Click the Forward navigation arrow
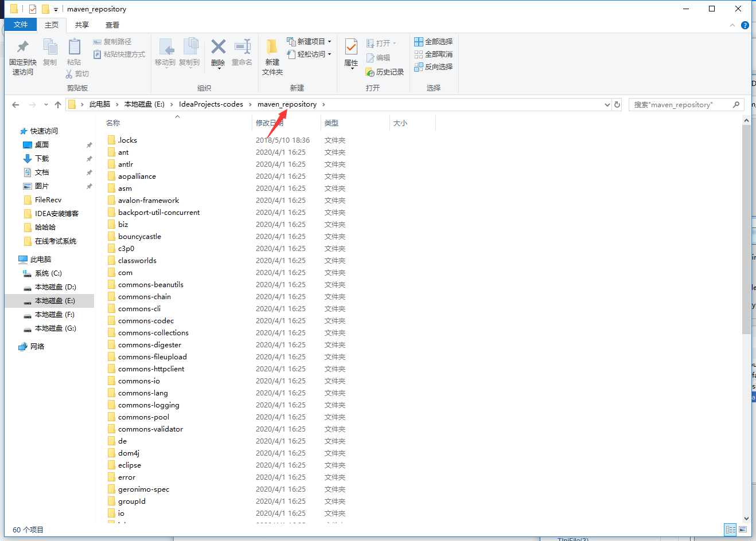 pyautogui.click(x=33, y=105)
